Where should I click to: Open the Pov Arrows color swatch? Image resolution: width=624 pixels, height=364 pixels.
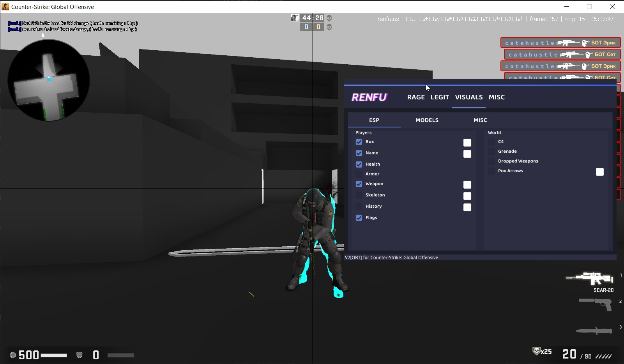(x=600, y=172)
